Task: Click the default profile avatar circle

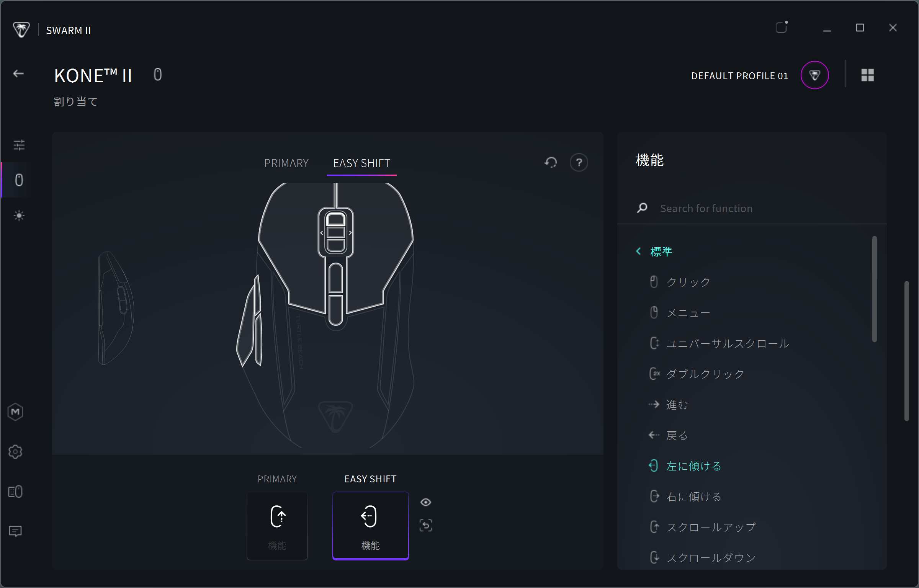Action: 814,75
